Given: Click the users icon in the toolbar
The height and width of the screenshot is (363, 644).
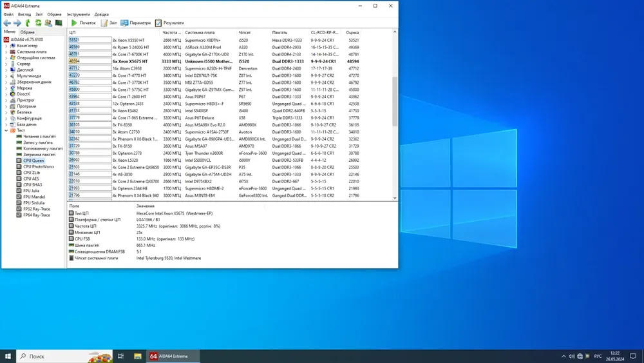Looking at the screenshot, I should 48,23.
